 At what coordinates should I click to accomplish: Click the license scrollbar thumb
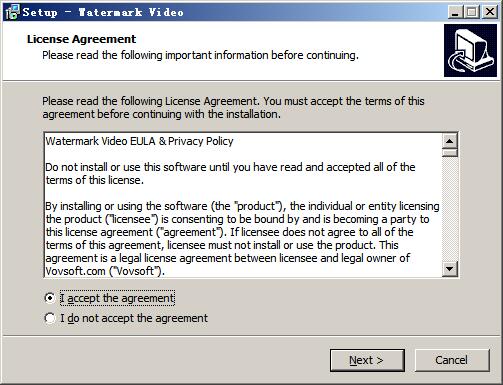[x=449, y=153]
